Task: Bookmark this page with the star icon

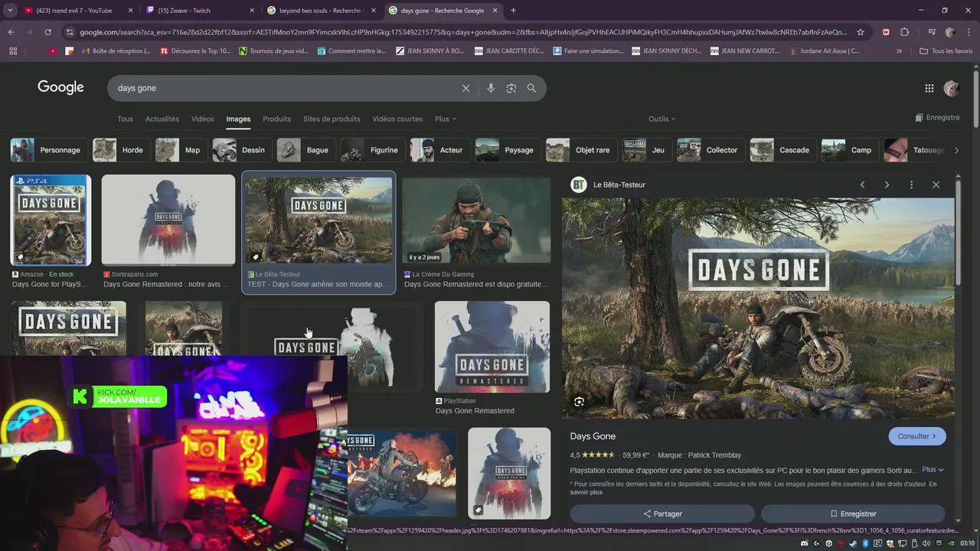Action: (861, 32)
